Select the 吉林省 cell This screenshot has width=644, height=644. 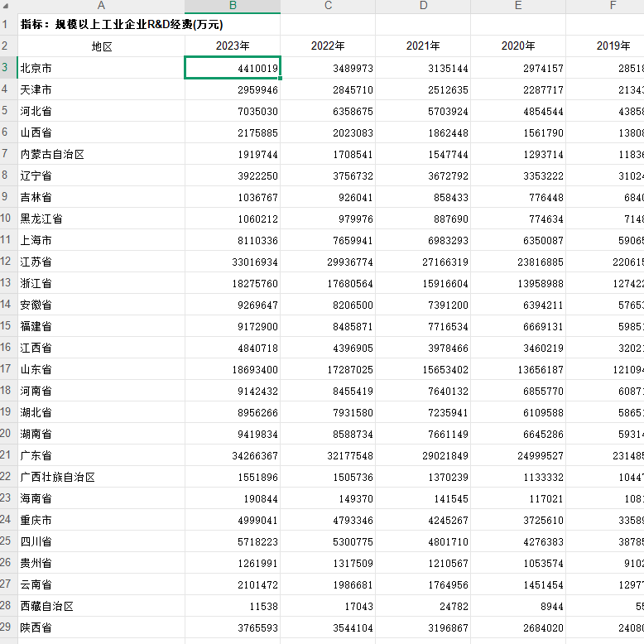[x=102, y=197]
